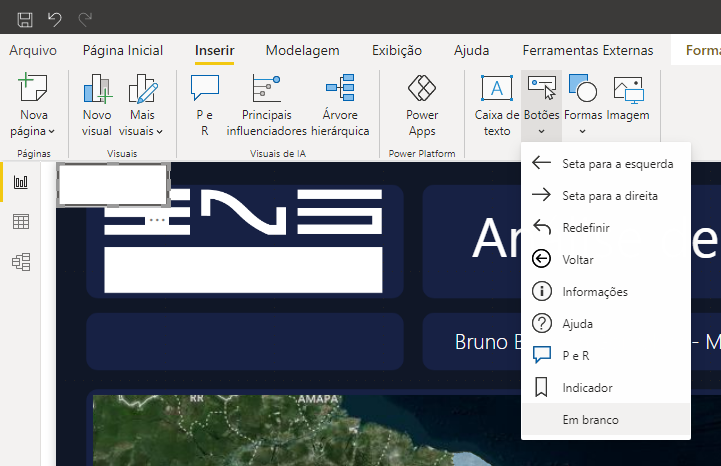721x466 pixels.
Task: Insert Árvore hierárquica visual
Action: click(x=340, y=105)
